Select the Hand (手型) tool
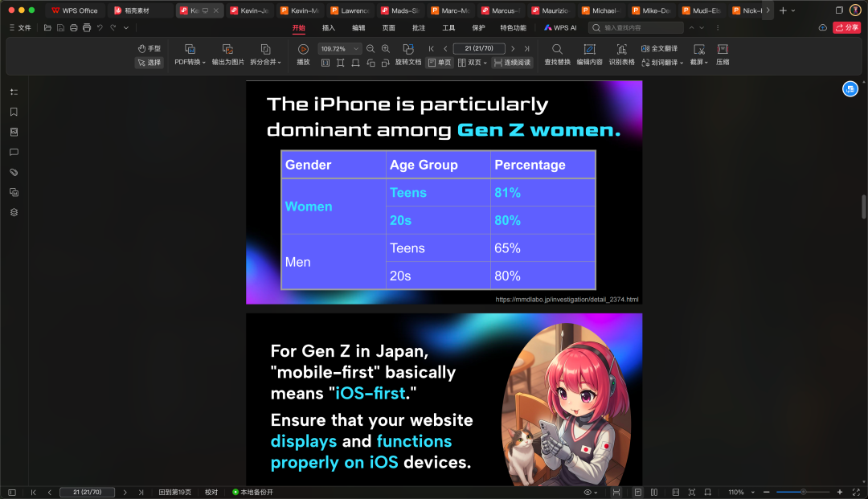Viewport: 868px width, 499px height. coord(149,49)
